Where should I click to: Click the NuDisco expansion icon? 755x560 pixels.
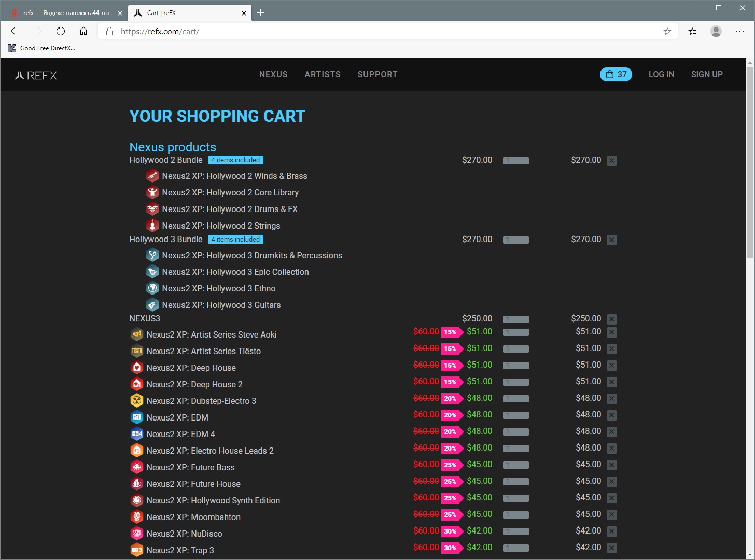[x=137, y=534]
